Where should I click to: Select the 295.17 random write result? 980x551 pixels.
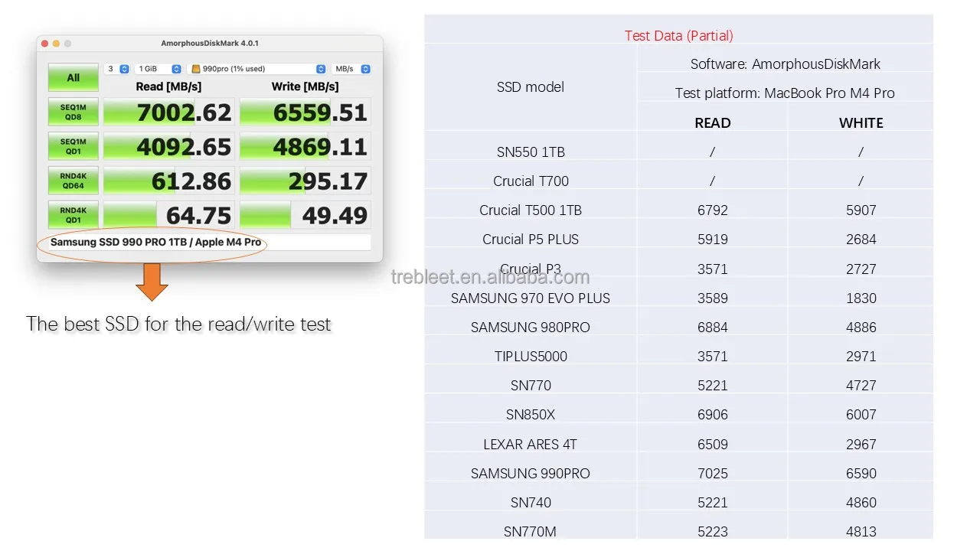pyautogui.click(x=305, y=181)
